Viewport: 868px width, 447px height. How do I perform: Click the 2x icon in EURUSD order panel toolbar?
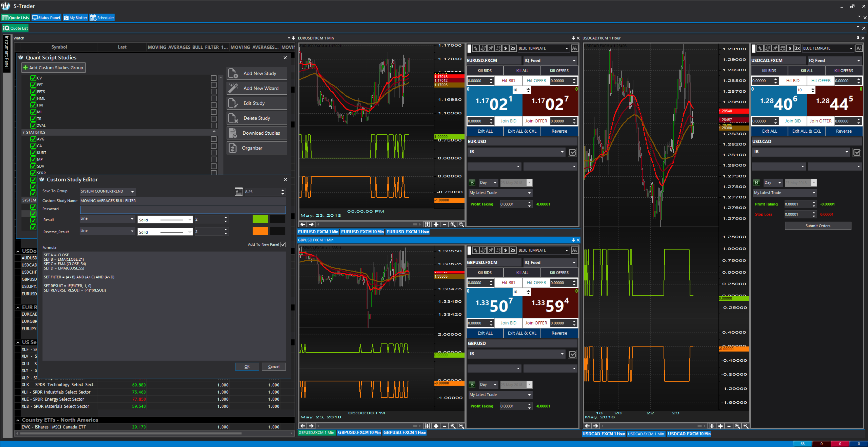point(512,48)
